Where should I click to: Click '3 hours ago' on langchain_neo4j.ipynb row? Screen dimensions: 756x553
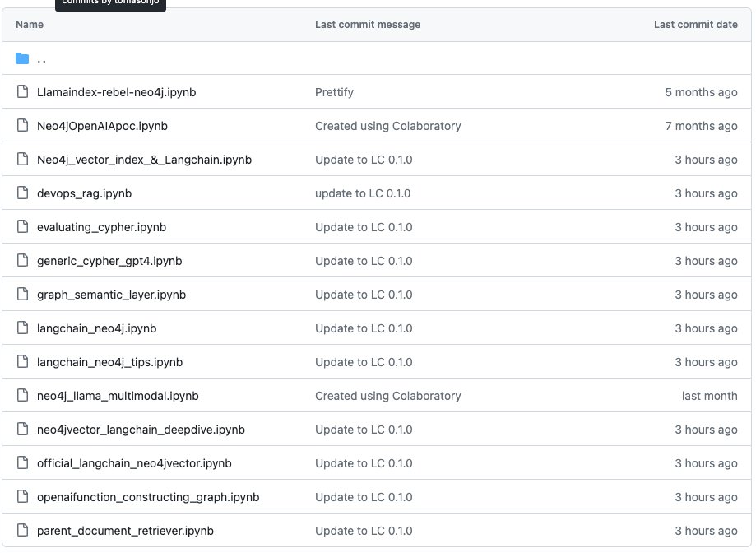(x=706, y=328)
